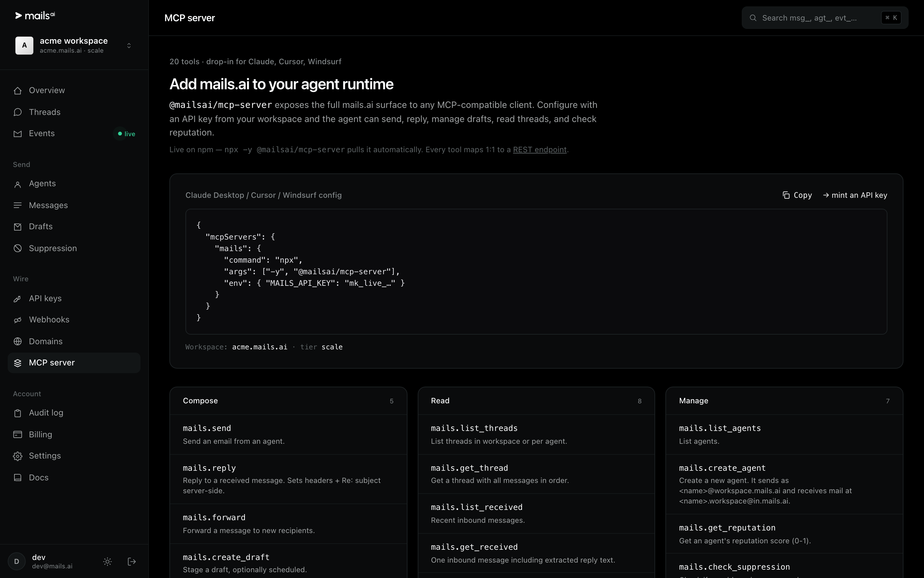The image size is (924, 578).
Task: Focus the Search msg_, agt_, evt_ field
Action: 825,18
